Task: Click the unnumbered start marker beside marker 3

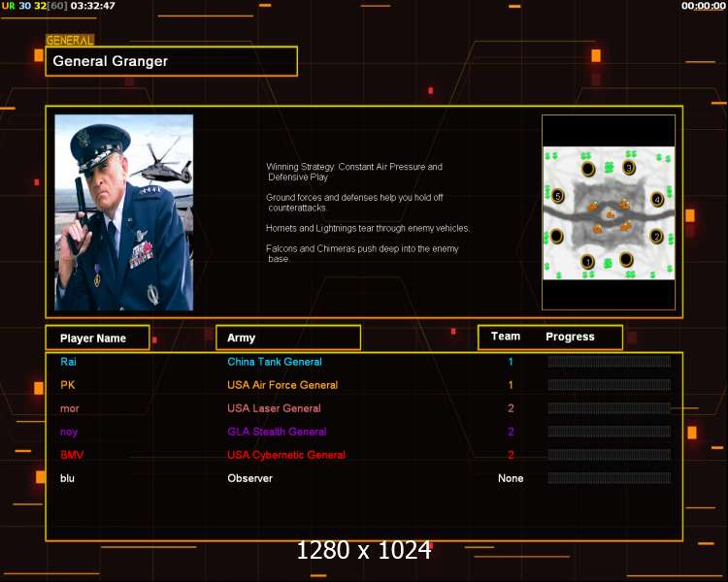Action: 588,169
